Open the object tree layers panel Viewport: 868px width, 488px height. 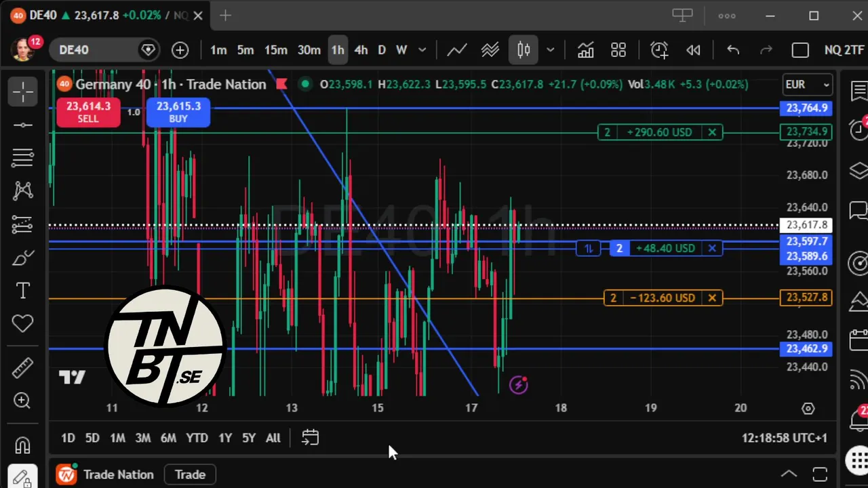(x=859, y=170)
